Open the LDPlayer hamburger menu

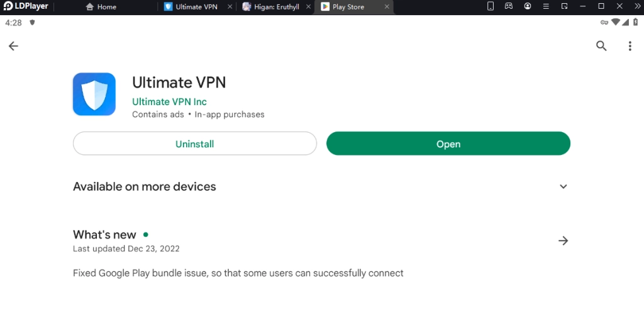545,6
